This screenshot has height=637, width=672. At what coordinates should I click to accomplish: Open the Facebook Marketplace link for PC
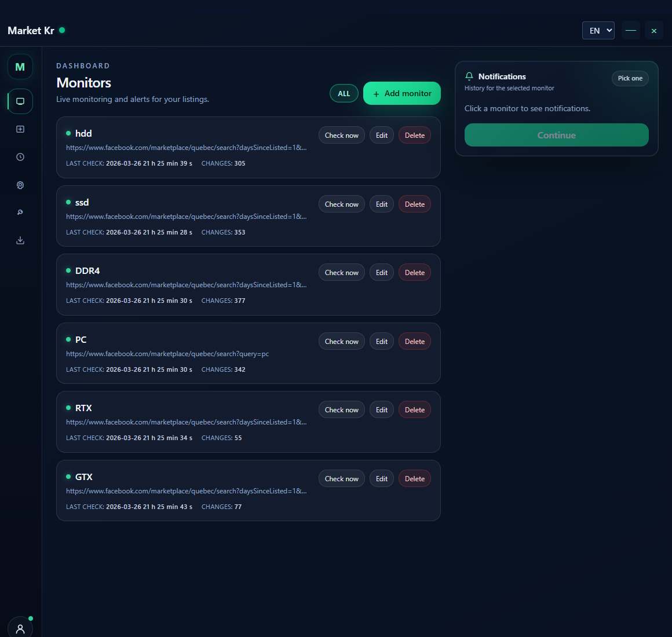167,353
